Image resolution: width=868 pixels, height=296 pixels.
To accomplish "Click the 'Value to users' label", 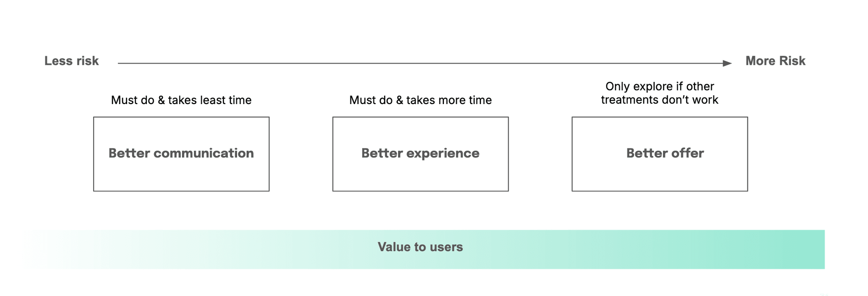I will [420, 247].
